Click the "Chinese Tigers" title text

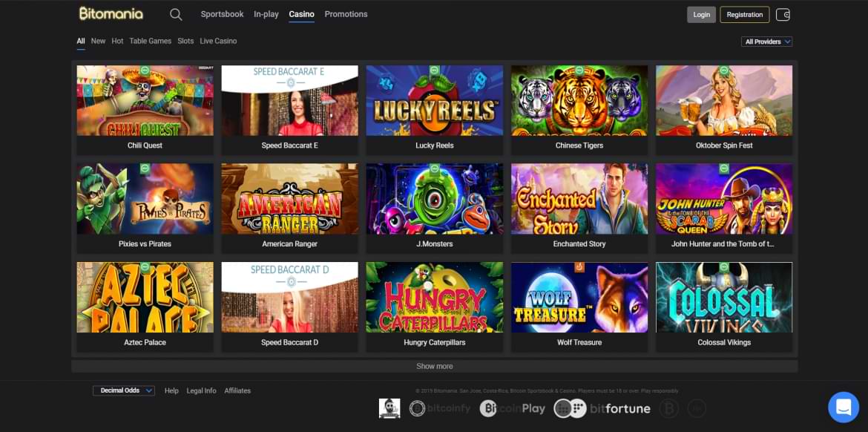(579, 145)
